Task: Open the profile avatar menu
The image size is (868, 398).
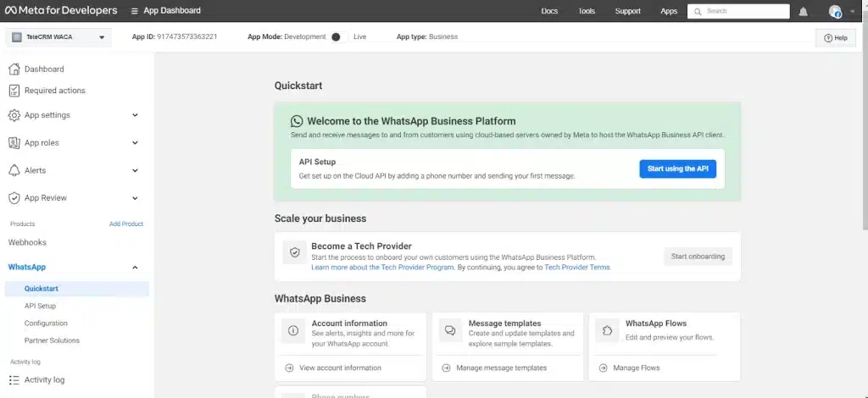Action: click(x=835, y=11)
